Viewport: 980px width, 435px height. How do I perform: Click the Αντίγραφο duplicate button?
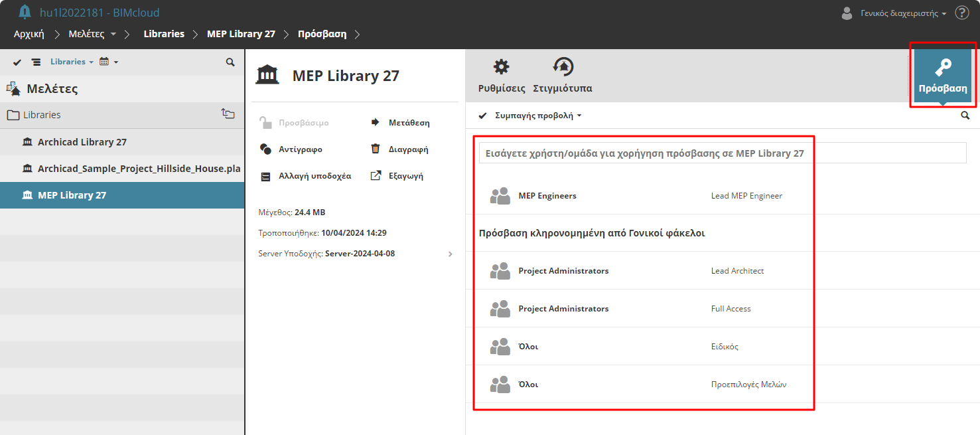point(291,149)
